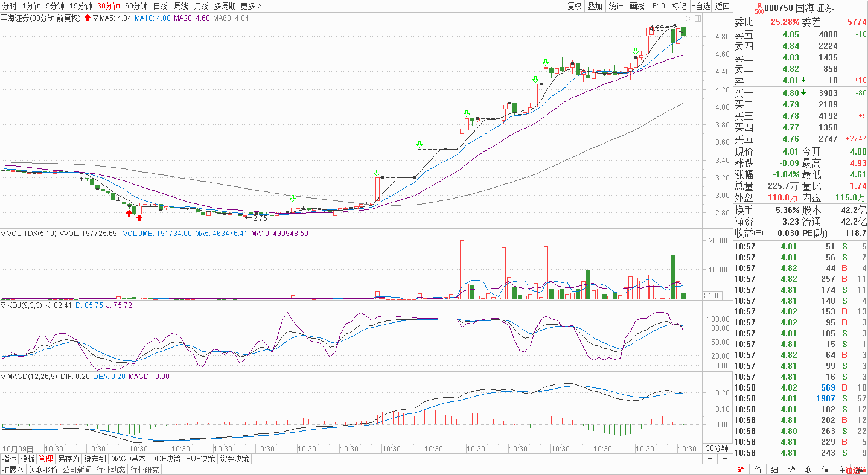Switch to the 周线 weekly chart
This screenshot has height=475, width=868.
[x=180, y=6]
